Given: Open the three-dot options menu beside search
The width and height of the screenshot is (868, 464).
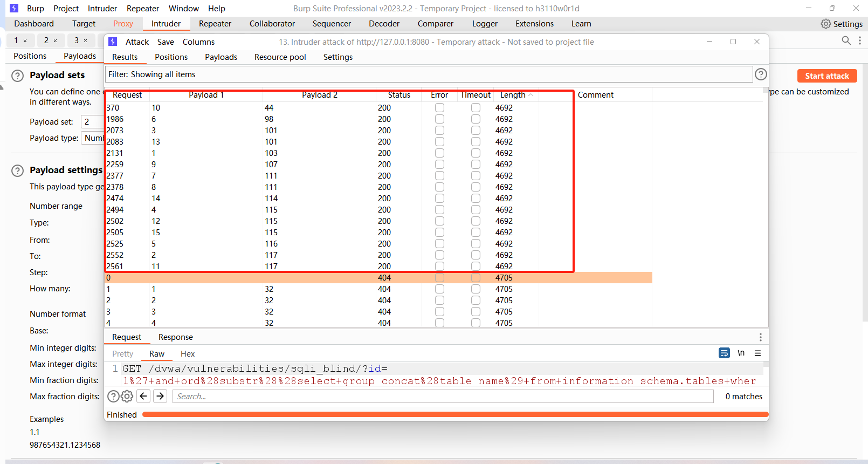Looking at the screenshot, I should [x=860, y=40].
